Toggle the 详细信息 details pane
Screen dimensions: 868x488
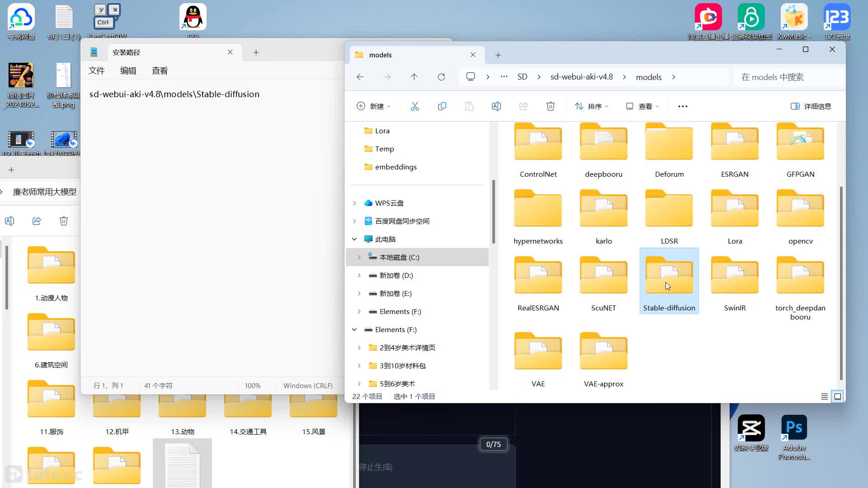811,106
